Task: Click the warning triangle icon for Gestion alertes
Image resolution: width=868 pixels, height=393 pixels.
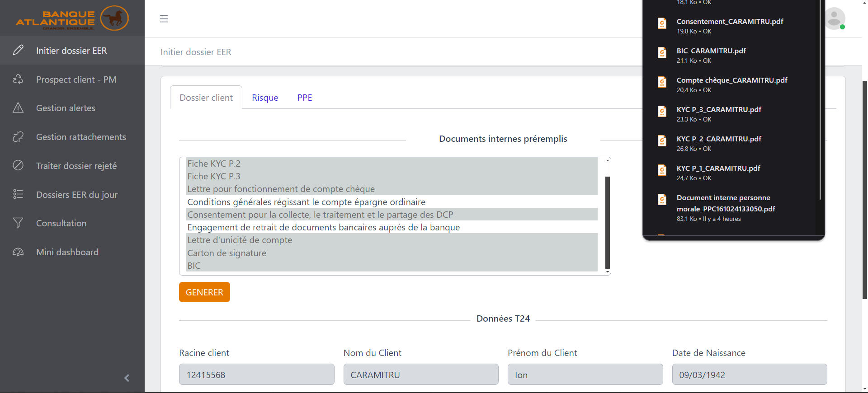Action: coord(18,108)
